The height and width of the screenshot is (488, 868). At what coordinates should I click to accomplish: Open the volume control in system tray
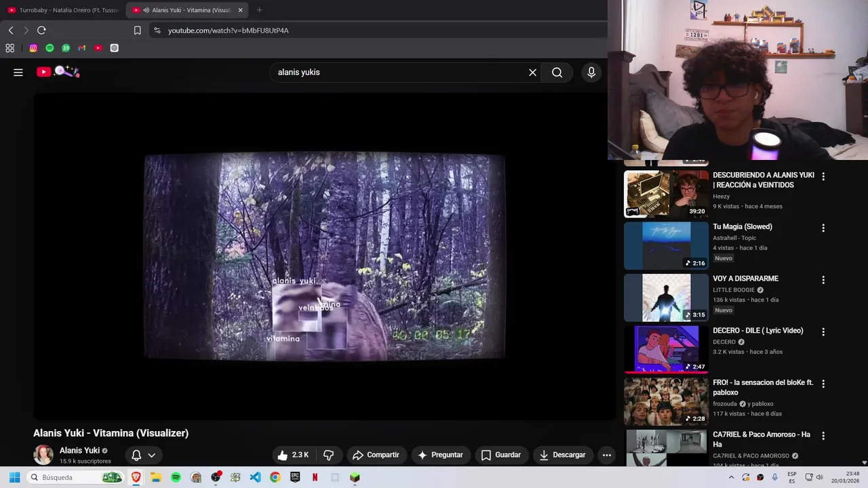[x=820, y=477]
